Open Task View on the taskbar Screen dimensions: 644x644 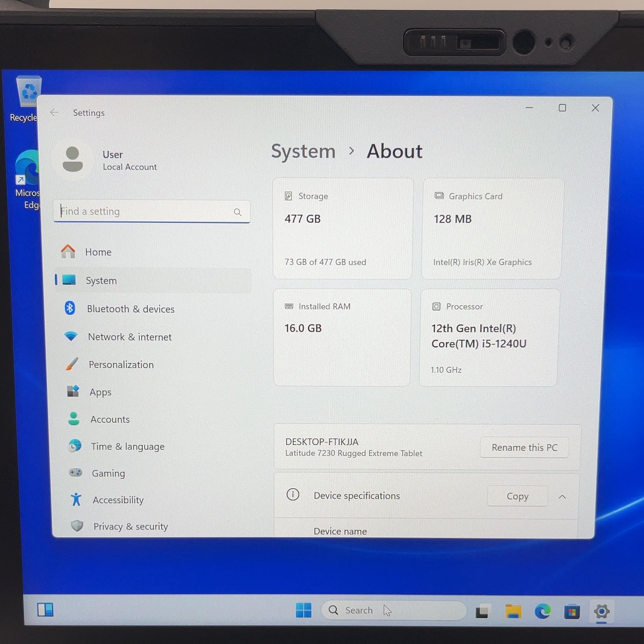click(x=482, y=611)
